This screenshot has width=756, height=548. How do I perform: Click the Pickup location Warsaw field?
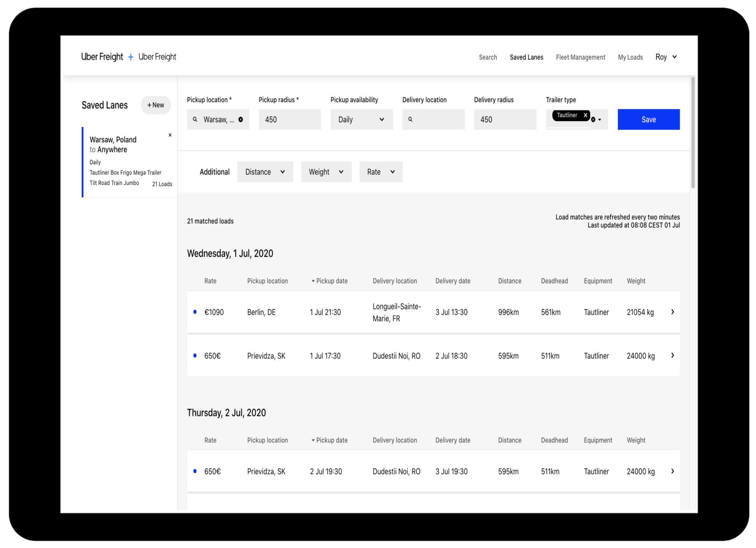(218, 119)
